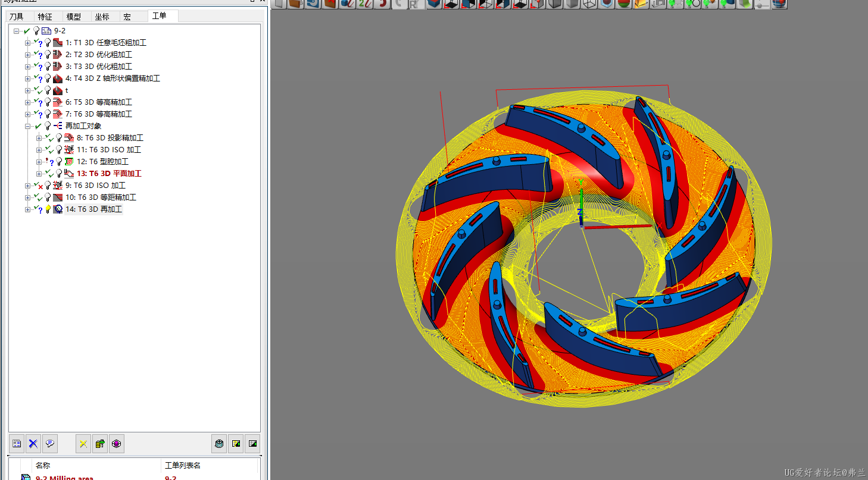Screen dimensions: 868x480
Task: Select the job named t
Action: point(67,90)
